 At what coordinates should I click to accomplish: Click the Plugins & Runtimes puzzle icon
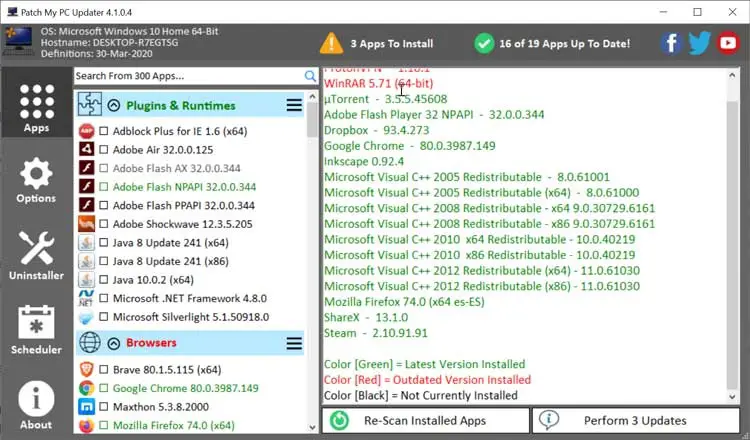click(x=89, y=104)
